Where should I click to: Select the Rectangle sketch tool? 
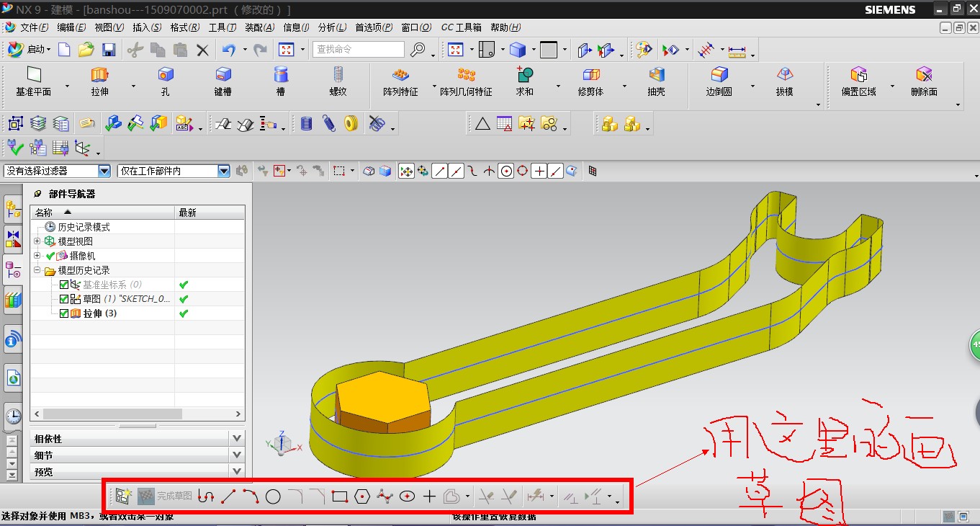340,496
